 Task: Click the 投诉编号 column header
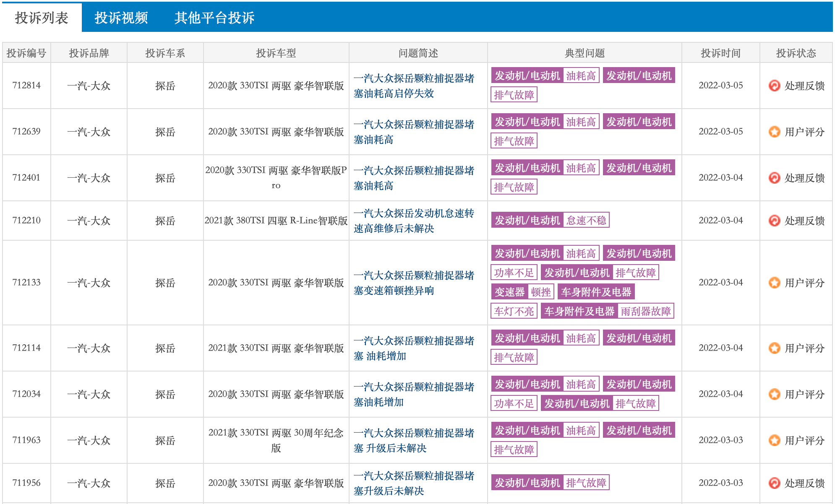click(26, 53)
